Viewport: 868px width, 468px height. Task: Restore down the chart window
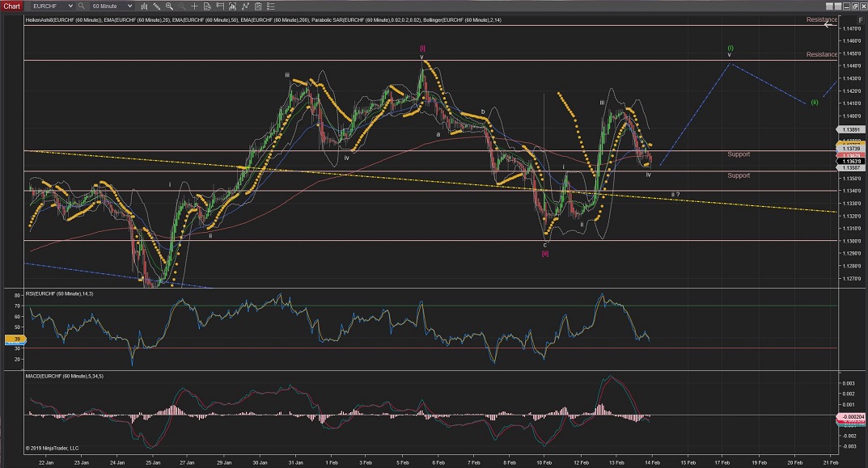click(x=854, y=6)
